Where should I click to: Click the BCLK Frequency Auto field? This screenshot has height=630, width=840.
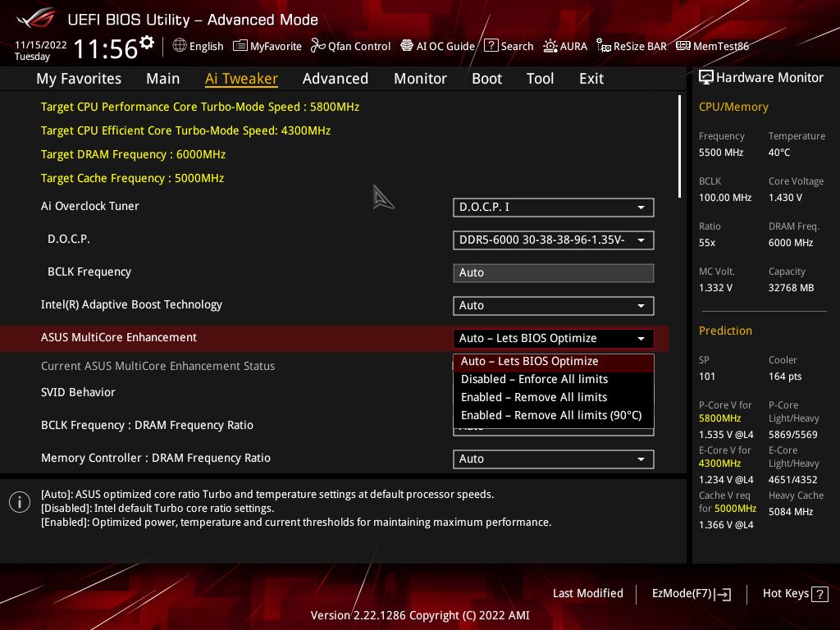point(554,272)
